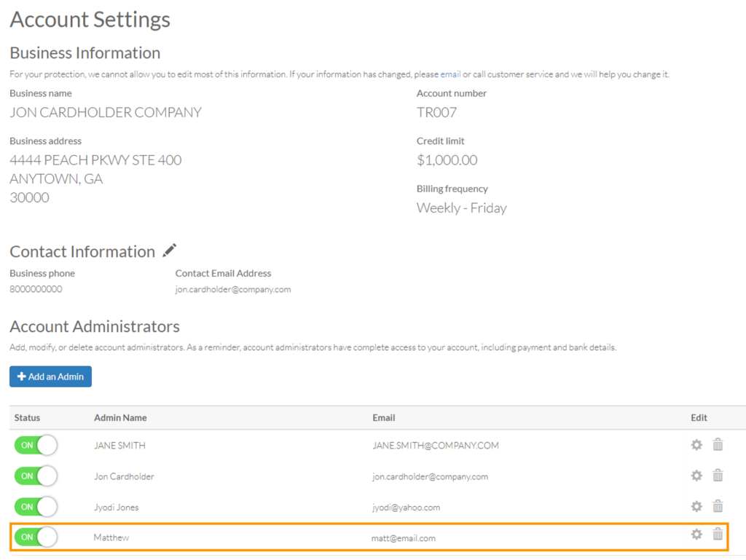Click the Email column header
Viewport: 746px width, 560px height.
(x=384, y=418)
